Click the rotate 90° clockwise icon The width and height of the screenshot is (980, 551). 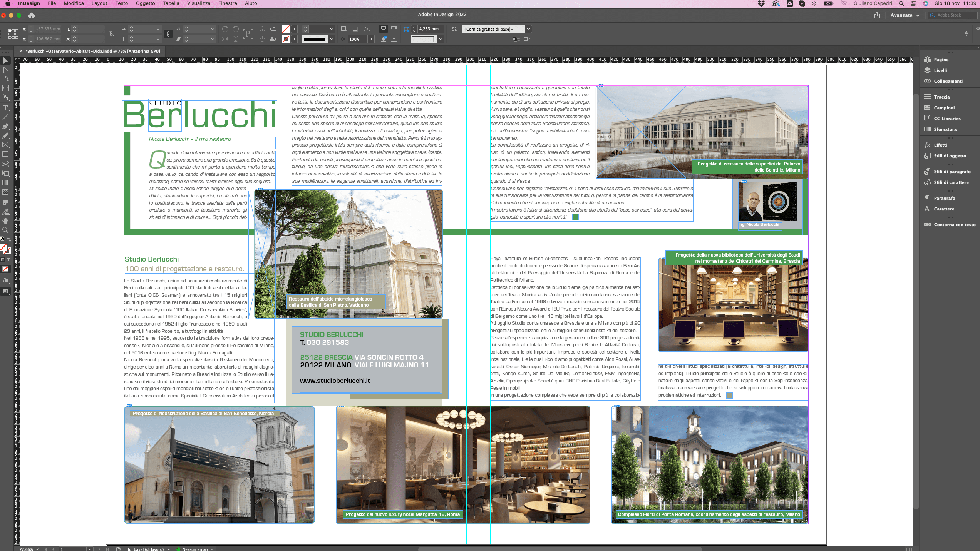(x=225, y=29)
